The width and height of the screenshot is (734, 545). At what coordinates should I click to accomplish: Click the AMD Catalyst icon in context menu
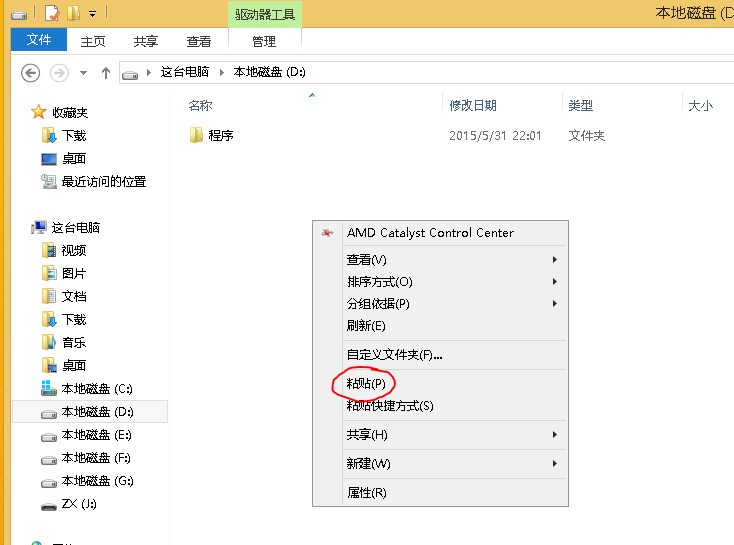click(328, 233)
